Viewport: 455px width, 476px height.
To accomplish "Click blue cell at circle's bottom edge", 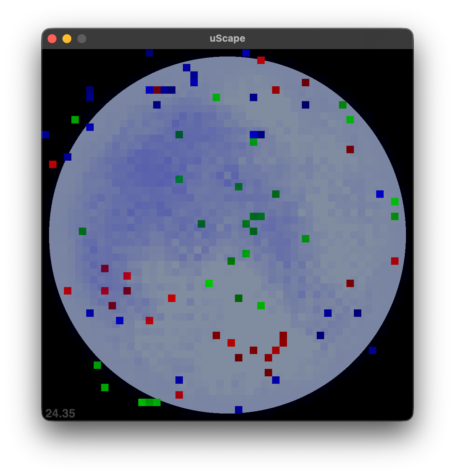I will [x=239, y=410].
